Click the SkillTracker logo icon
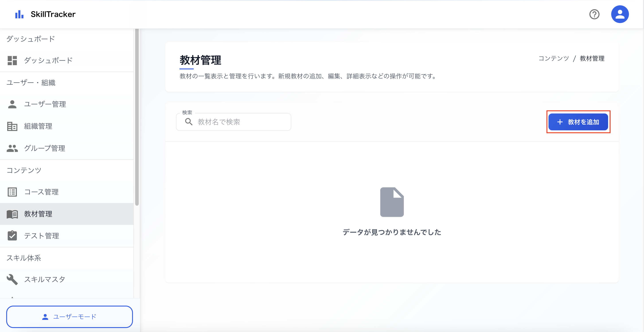The height and width of the screenshot is (332, 644). pos(20,14)
